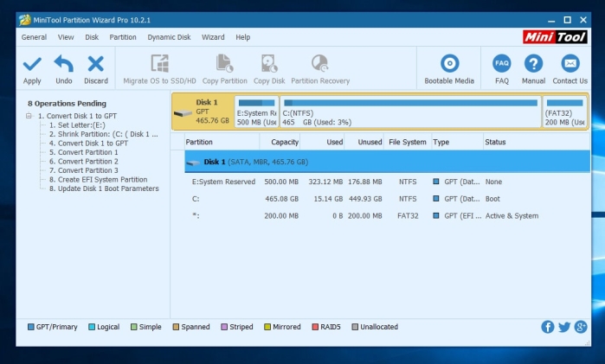
Task: Open the General menu
Action: [34, 37]
